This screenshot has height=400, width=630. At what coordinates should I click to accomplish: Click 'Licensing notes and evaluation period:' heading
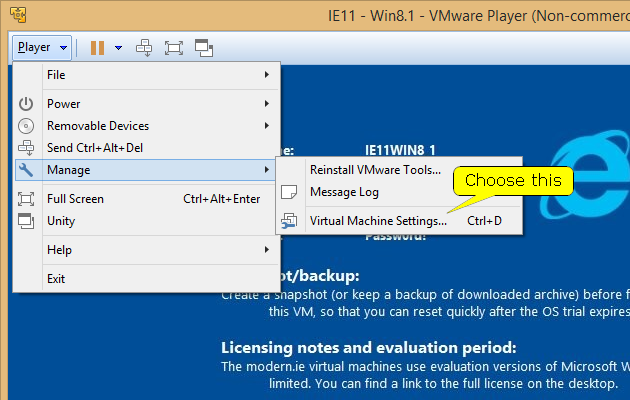click(x=368, y=347)
